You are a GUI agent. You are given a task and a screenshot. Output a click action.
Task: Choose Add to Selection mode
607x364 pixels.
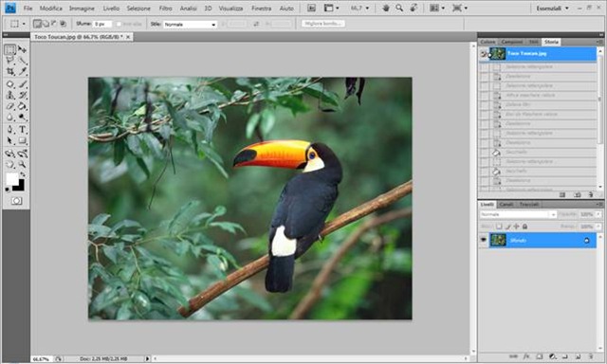46,24
